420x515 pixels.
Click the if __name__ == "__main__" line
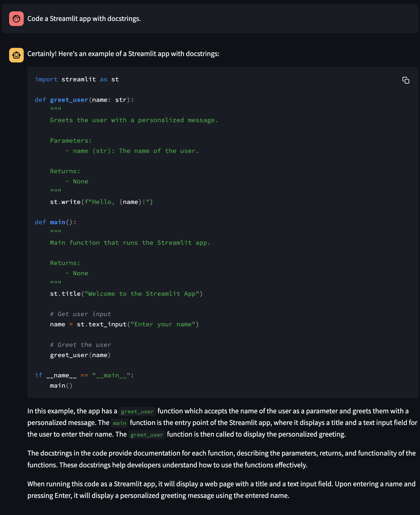[84, 375]
